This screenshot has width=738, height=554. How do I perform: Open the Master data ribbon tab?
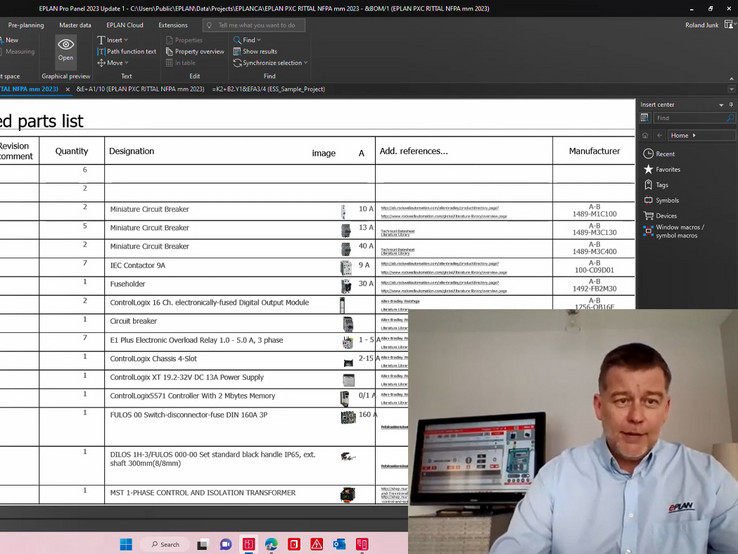click(75, 25)
